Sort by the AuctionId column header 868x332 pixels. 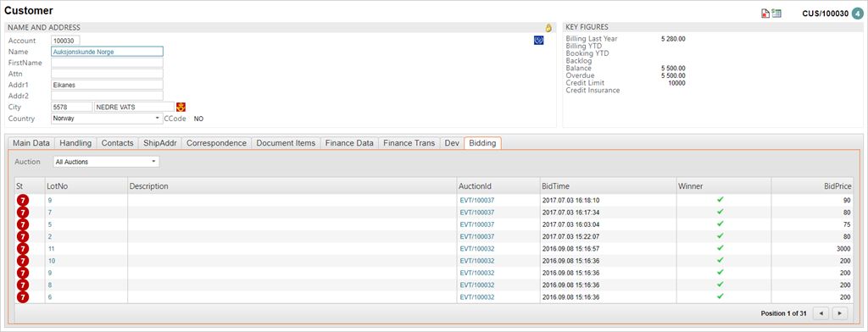498,186
